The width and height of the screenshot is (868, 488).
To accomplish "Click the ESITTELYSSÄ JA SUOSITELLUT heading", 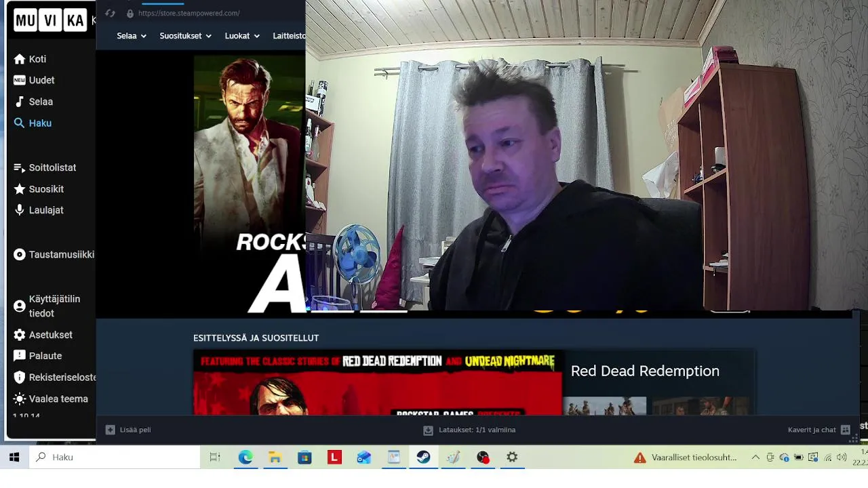I will pos(256,338).
